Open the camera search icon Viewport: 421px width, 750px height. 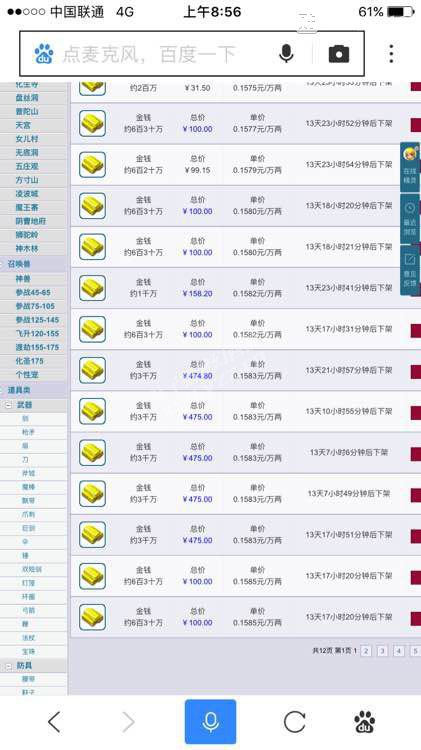tap(339, 54)
